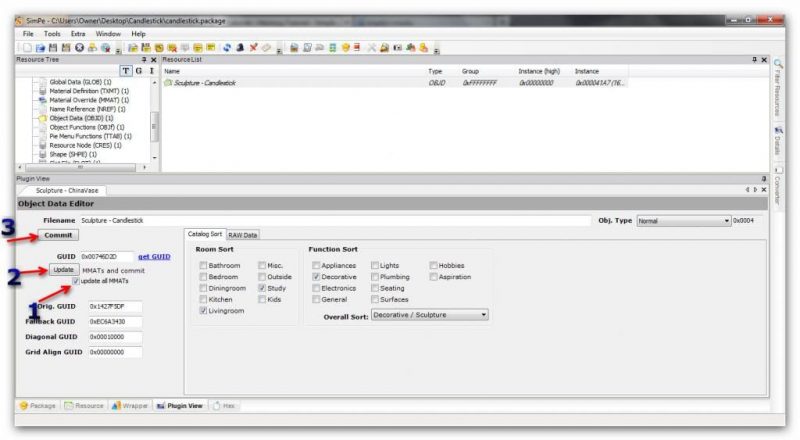Screen dimensions: 800x440
Task: Open the Obj. Type dropdown
Action: [684, 221]
